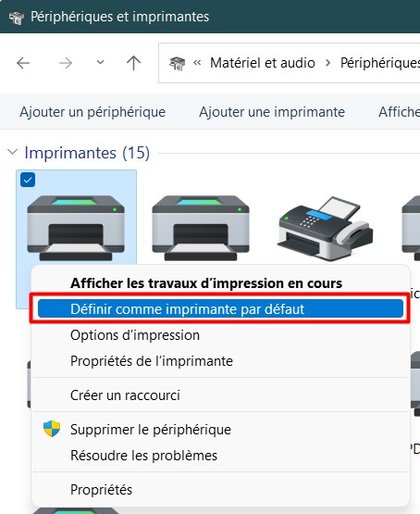Go up one level with up arrow
The width and height of the screenshot is (420, 514).
[x=133, y=63]
